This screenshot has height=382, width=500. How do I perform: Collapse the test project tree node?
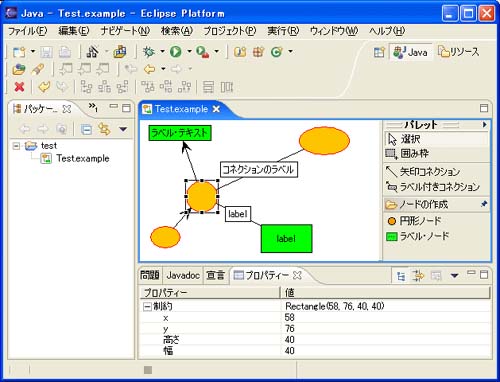(x=16, y=146)
